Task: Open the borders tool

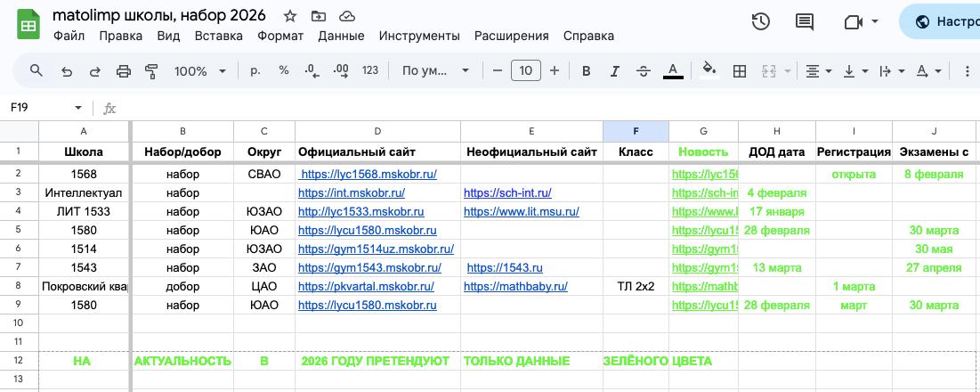Action: [x=739, y=71]
